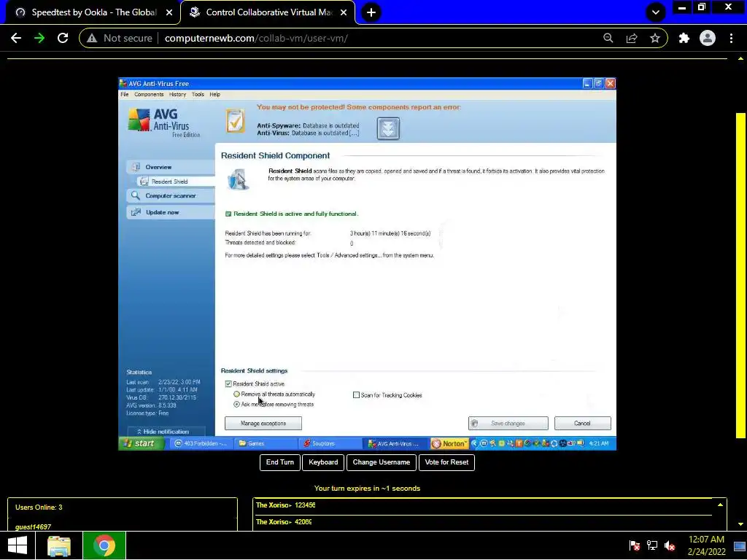Click the Resident Shield component icon

238,179
